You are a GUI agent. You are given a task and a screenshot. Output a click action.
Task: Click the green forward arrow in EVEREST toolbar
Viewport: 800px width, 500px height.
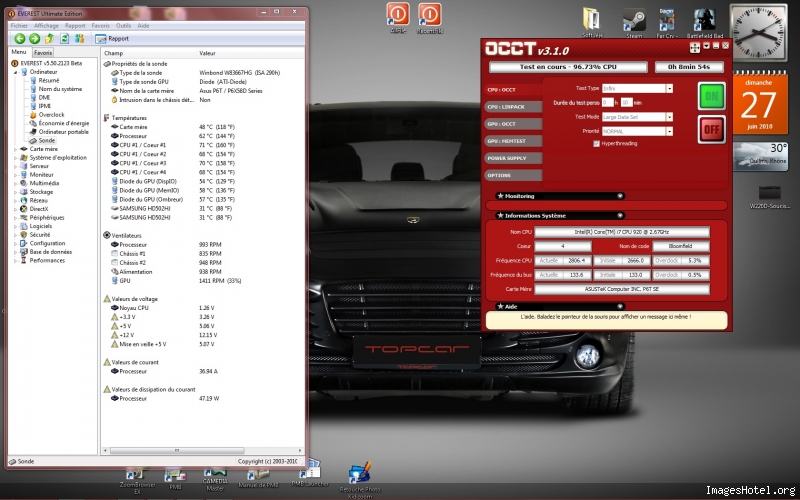pyautogui.click(x=34, y=38)
